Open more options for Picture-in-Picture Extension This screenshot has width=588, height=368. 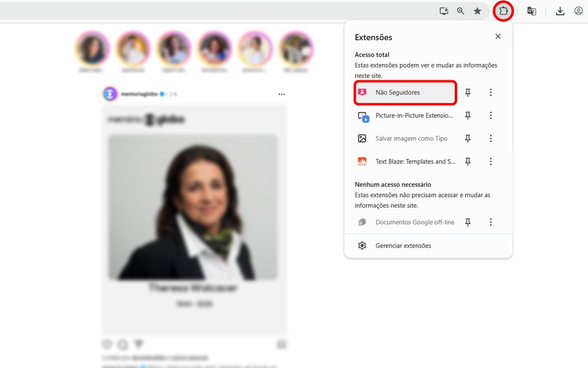click(491, 115)
